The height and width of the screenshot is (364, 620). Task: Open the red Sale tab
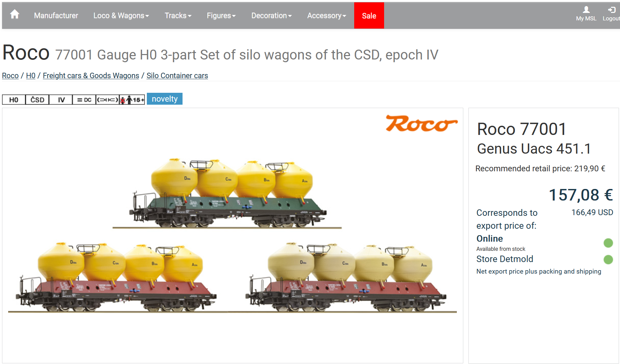369,16
